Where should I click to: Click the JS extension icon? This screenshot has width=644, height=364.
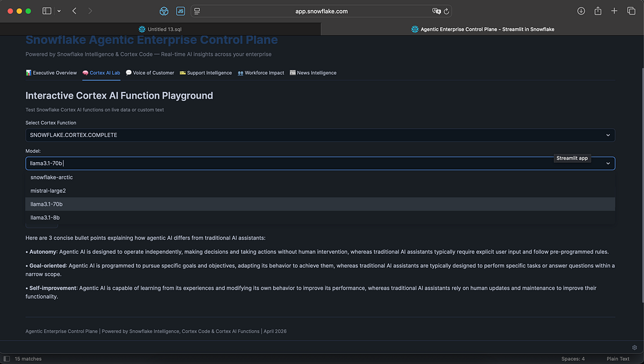[180, 11]
